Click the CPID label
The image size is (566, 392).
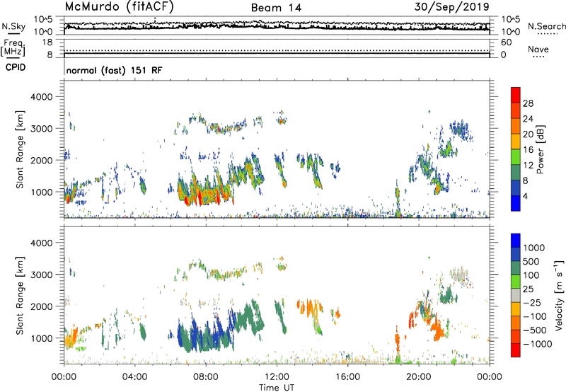[16, 67]
